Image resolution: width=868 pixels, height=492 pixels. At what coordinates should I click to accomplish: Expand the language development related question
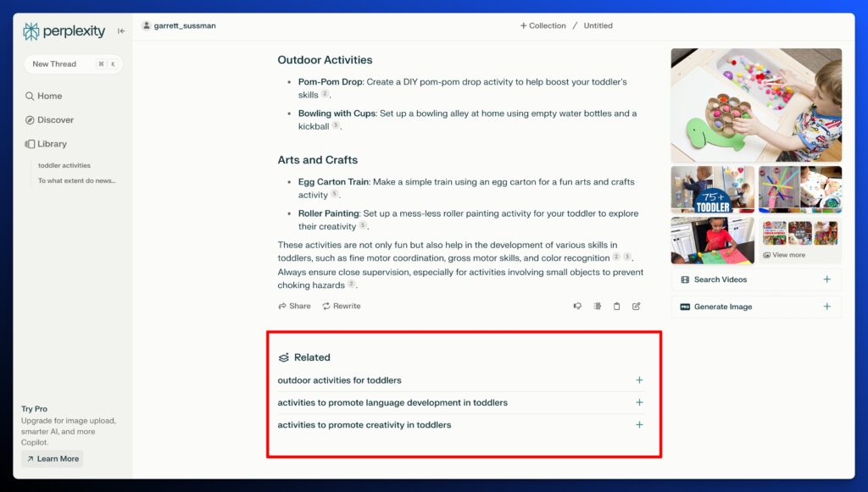pyautogui.click(x=639, y=402)
